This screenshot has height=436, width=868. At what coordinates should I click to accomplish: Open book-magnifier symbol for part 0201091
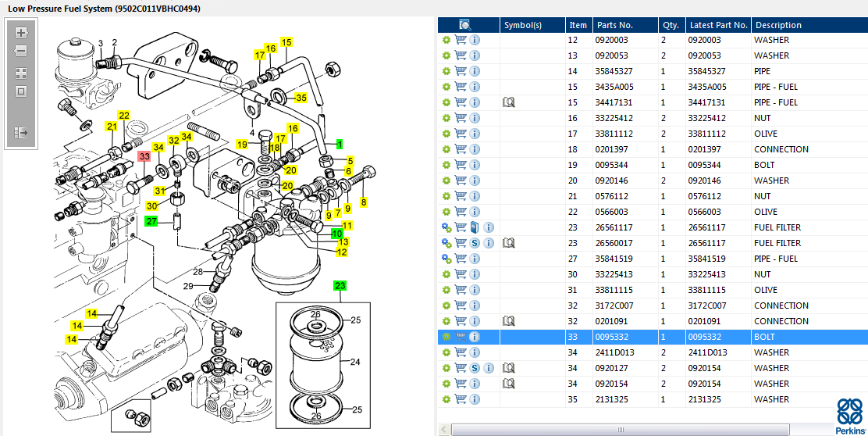pyautogui.click(x=509, y=321)
